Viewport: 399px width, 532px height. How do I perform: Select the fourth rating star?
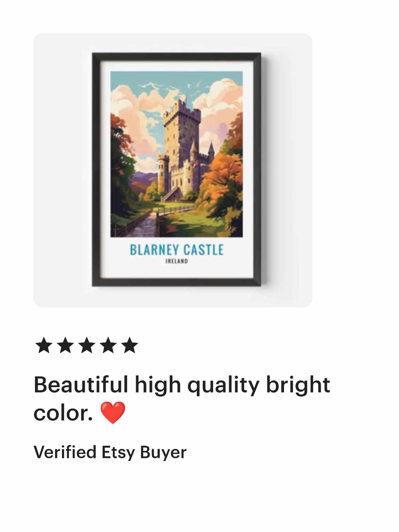coord(108,345)
